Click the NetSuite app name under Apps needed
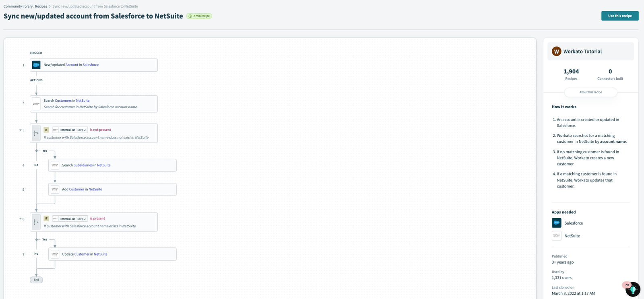Viewport: 644px width, 299px height. [572, 236]
